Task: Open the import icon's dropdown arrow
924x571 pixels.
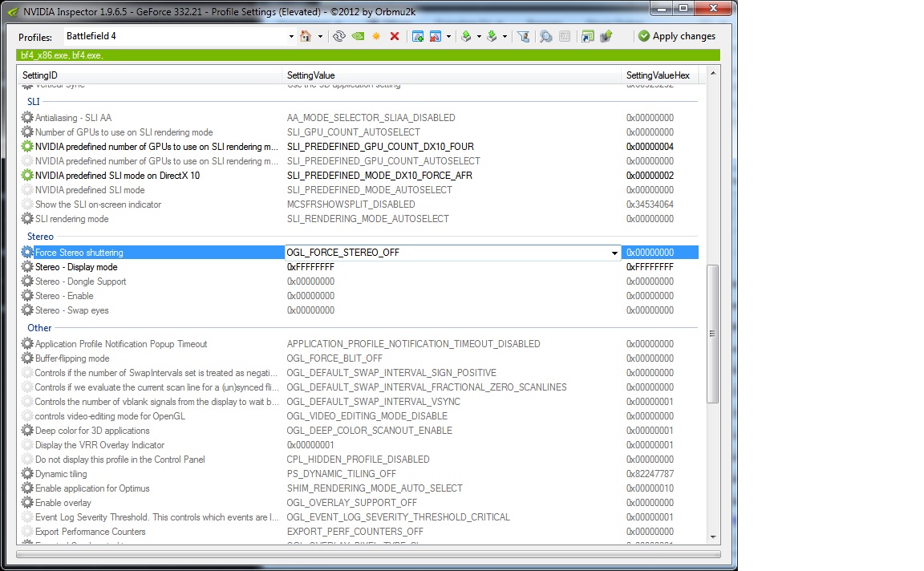Action: click(505, 37)
